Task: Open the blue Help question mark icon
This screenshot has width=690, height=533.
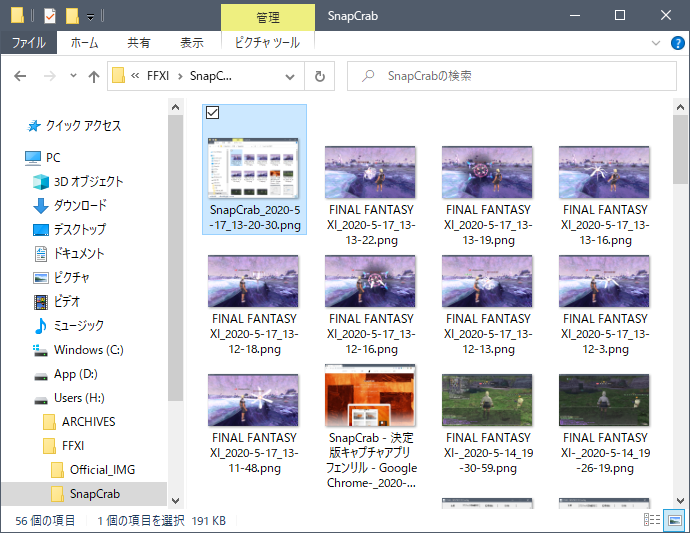Action: tap(677, 43)
